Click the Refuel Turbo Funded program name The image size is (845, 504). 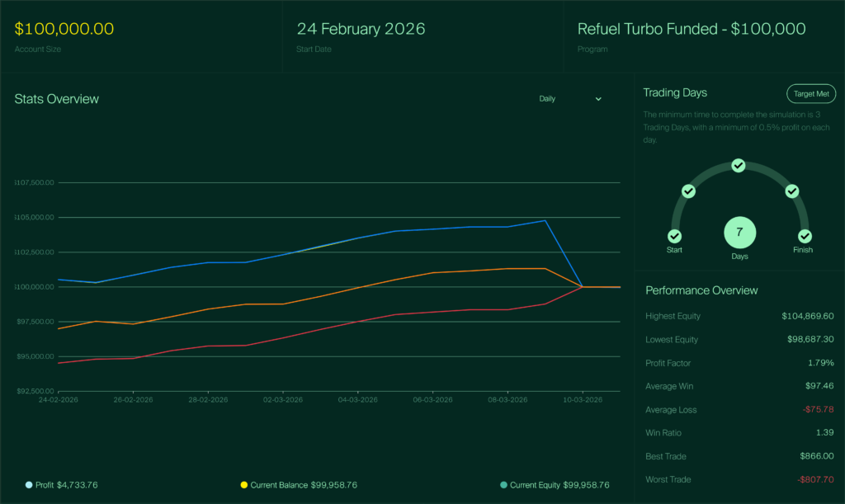[692, 29]
